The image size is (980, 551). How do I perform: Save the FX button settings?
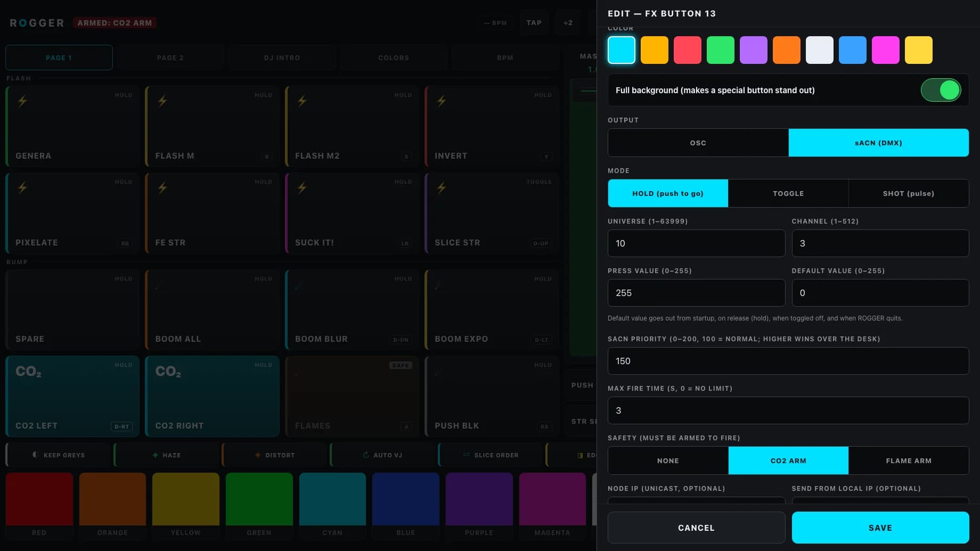880,528
